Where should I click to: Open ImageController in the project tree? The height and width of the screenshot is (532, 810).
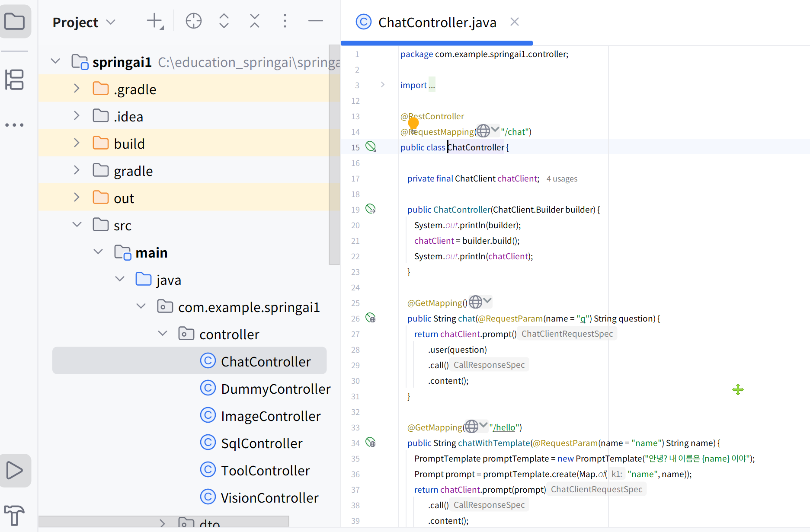coord(271,416)
